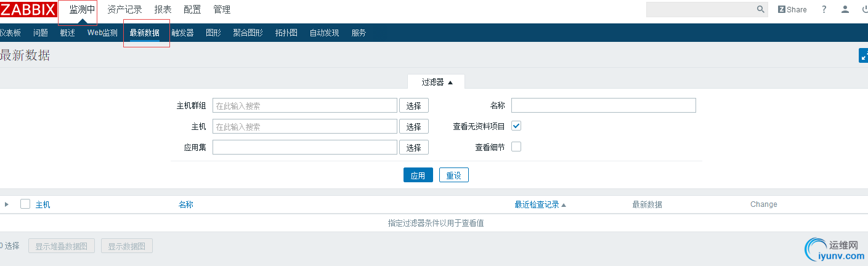Open the Share link icon
Viewport: 868px width, 266px height.
pos(792,9)
